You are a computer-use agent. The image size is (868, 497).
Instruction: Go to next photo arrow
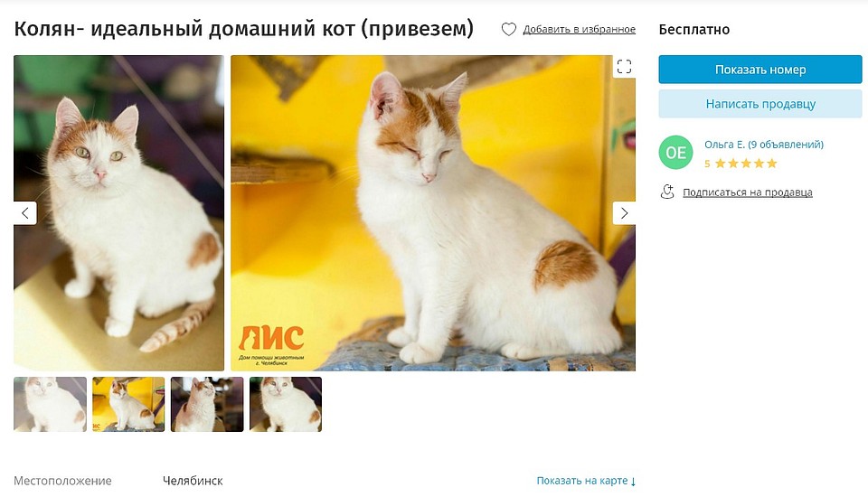coord(624,213)
